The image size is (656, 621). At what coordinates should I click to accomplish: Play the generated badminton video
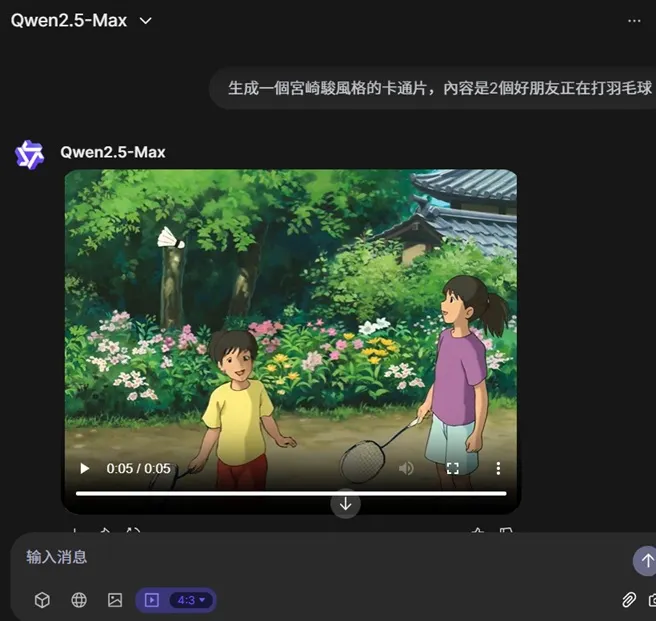pyautogui.click(x=85, y=468)
